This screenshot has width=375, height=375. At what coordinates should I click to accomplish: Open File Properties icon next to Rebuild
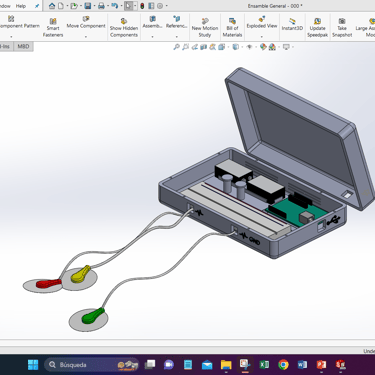(x=151, y=6)
